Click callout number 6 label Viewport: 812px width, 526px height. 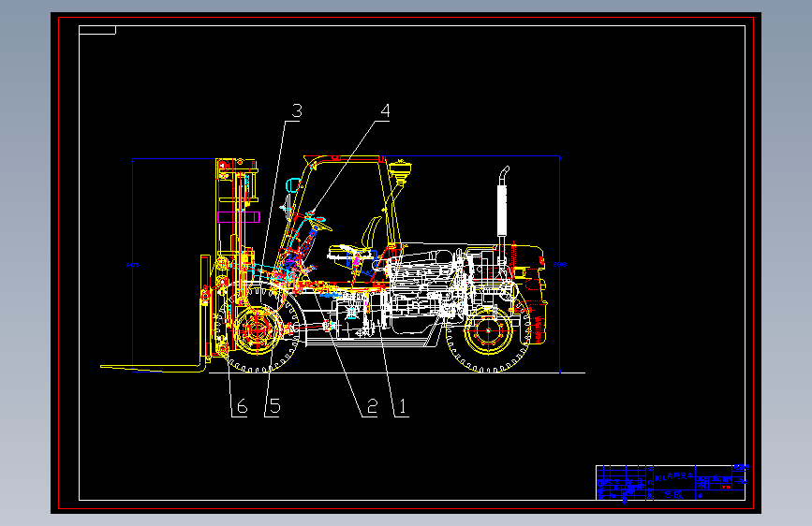(x=242, y=407)
